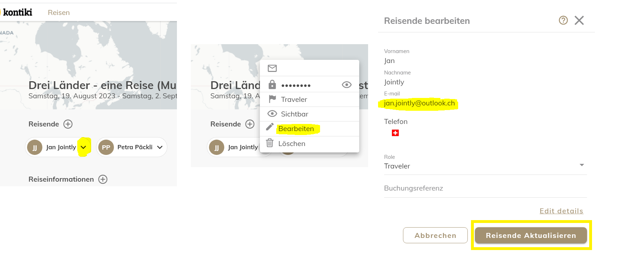
Task: Expand Jan Jointly's dropdown chevron
Action: 84,147
